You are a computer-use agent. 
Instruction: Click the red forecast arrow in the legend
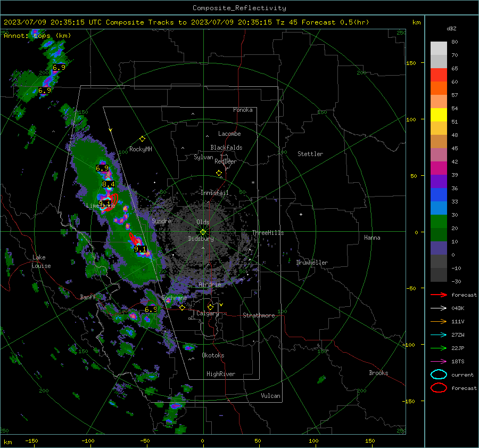tap(439, 295)
